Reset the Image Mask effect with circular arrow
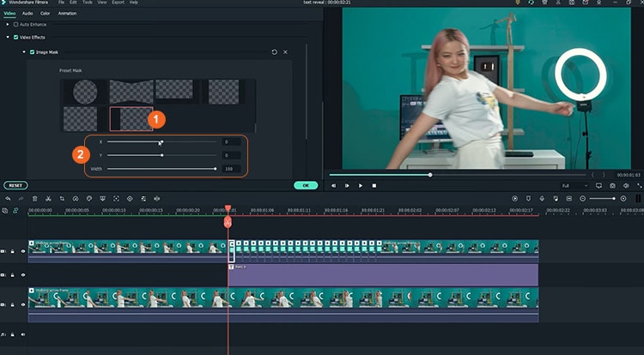 click(x=274, y=52)
